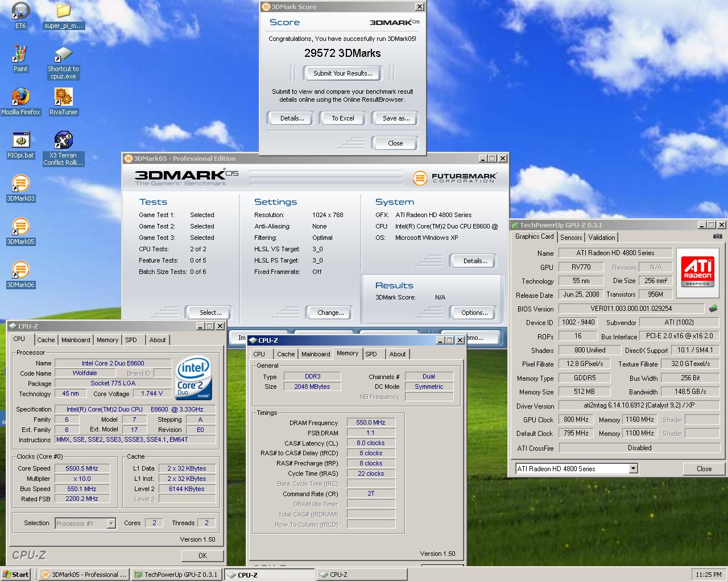Image resolution: width=728 pixels, height=582 pixels.
Task: Click the Intel Core 2 Duo logo
Action: pyautogui.click(x=193, y=377)
